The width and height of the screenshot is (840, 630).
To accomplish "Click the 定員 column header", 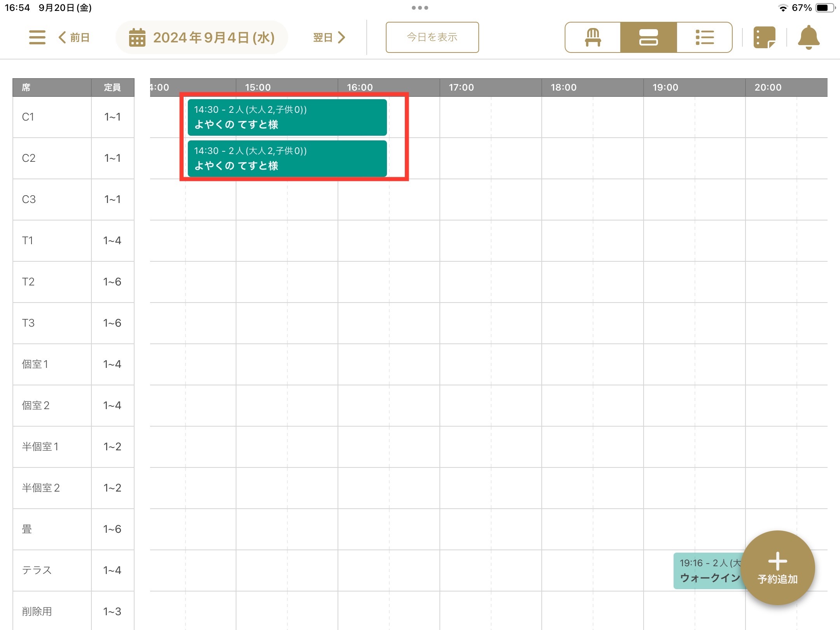I will pos(113,87).
